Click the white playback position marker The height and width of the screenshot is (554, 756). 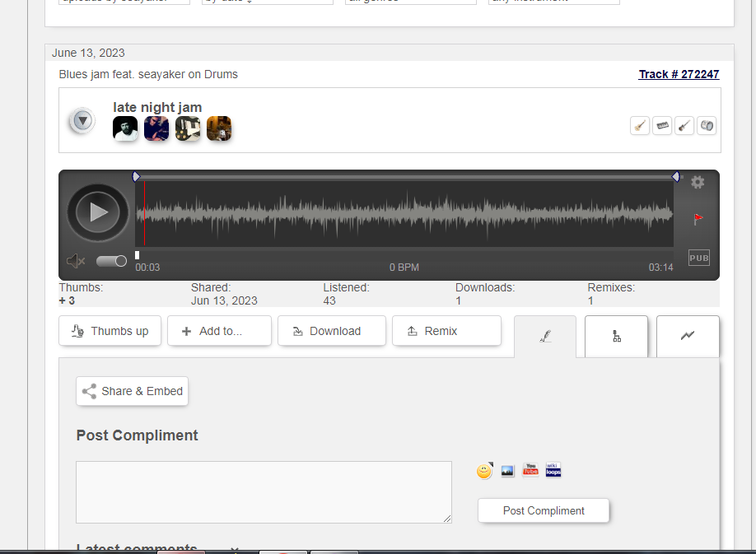(137, 255)
